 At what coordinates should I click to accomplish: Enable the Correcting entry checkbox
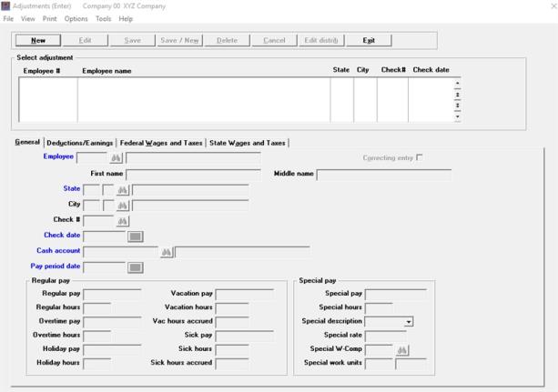pos(420,158)
